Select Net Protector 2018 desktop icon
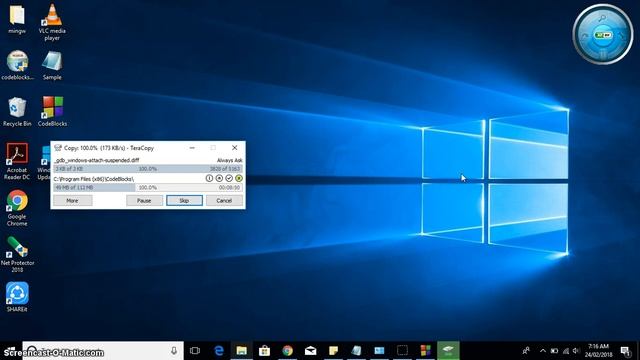640x360 pixels. [17, 254]
